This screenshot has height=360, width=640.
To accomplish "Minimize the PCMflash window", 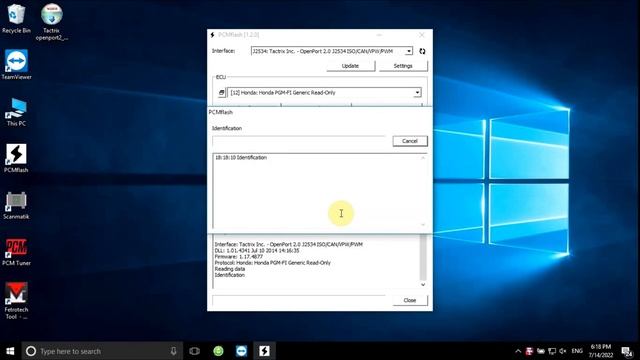I will (x=379, y=35).
